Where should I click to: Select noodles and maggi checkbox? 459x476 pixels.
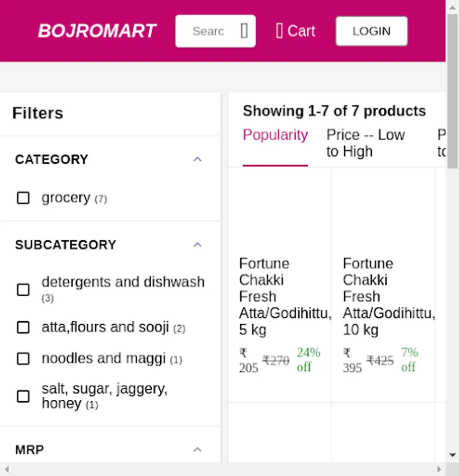pyautogui.click(x=23, y=359)
